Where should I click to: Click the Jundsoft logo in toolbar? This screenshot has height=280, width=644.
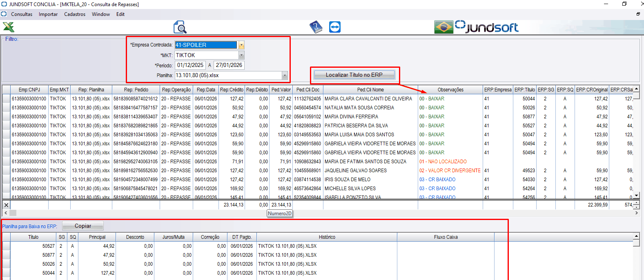[x=487, y=27]
